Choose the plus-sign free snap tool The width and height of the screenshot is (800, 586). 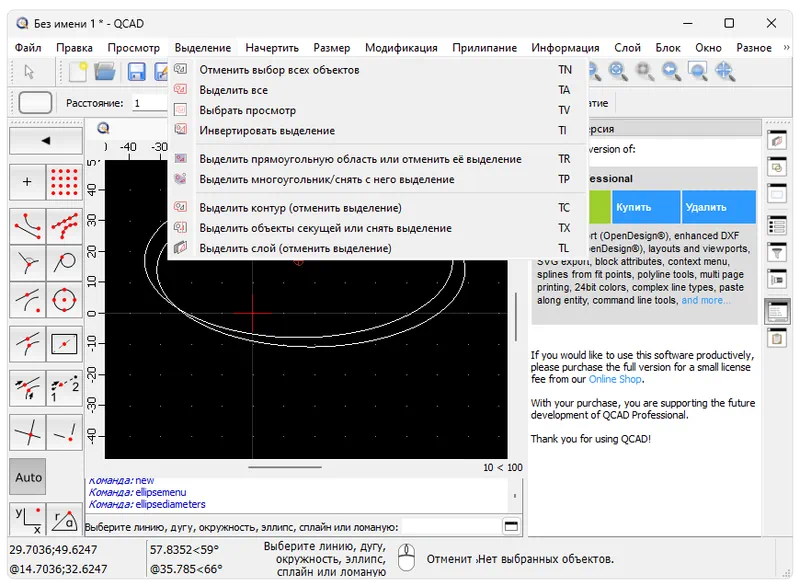(x=28, y=182)
